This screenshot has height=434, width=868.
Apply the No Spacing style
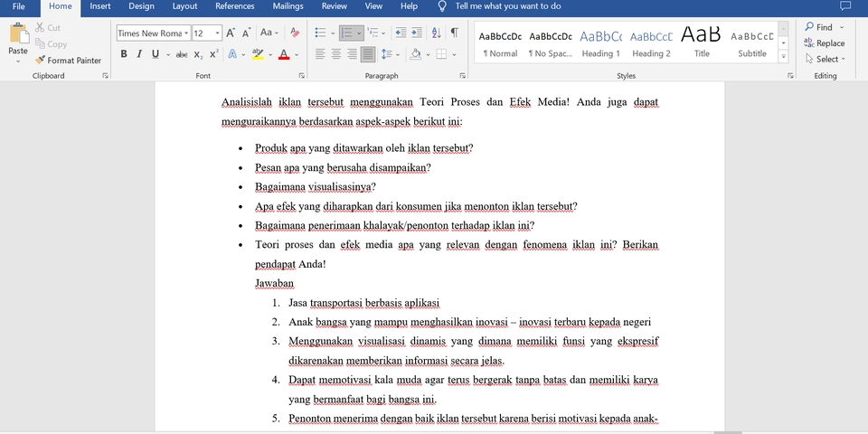click(x=551, y=43)
